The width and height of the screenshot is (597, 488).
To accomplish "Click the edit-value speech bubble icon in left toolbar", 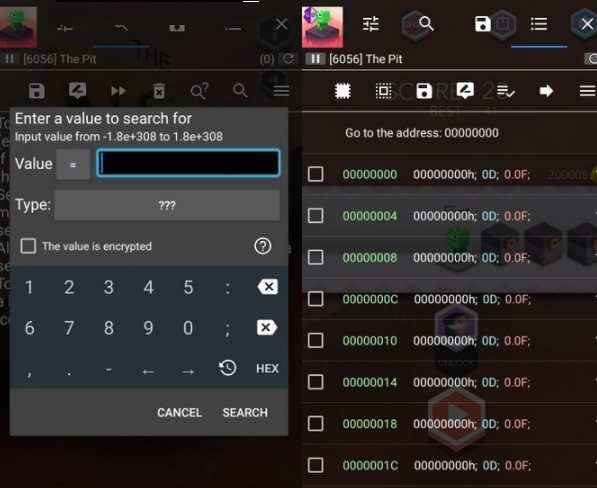I will coord(77,91).
